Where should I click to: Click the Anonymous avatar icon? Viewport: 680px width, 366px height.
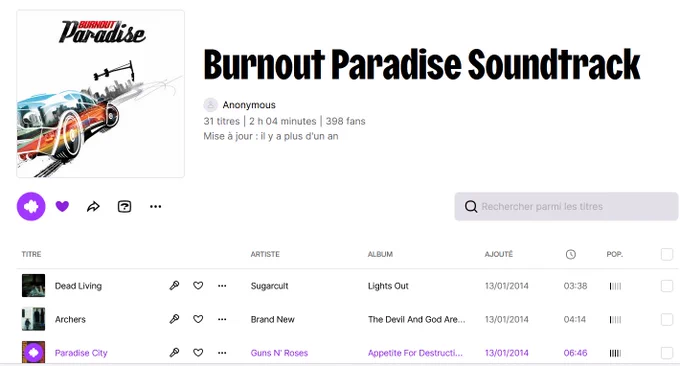(x=210, y=105)
